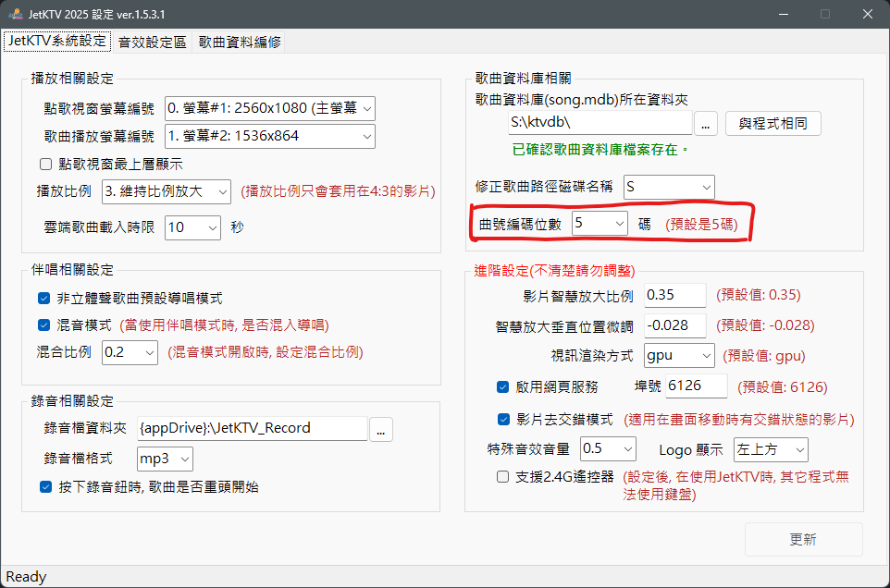Enable 點歌視窗最上層顯示 checkbox
890x588 pixels.
[x=46, y=165]
